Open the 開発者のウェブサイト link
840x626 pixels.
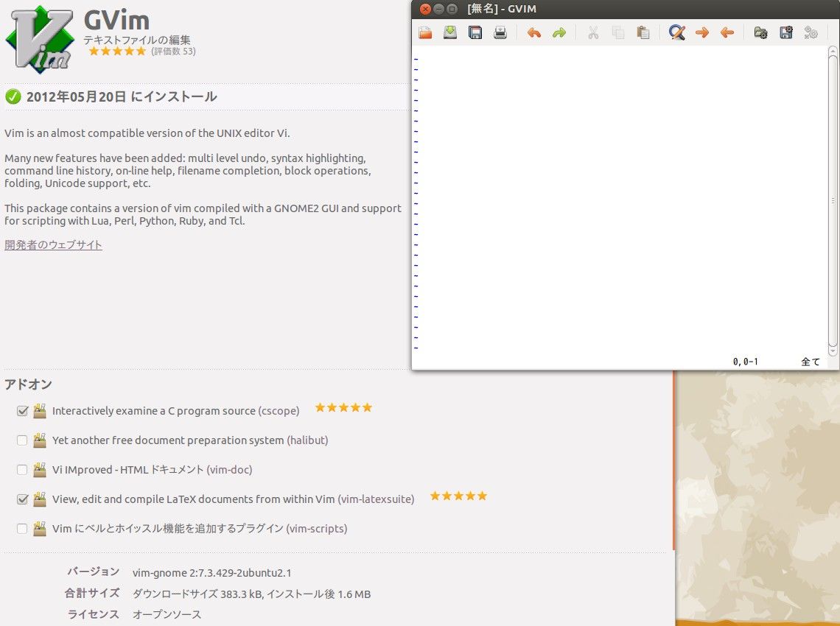[x=53, y=245]
